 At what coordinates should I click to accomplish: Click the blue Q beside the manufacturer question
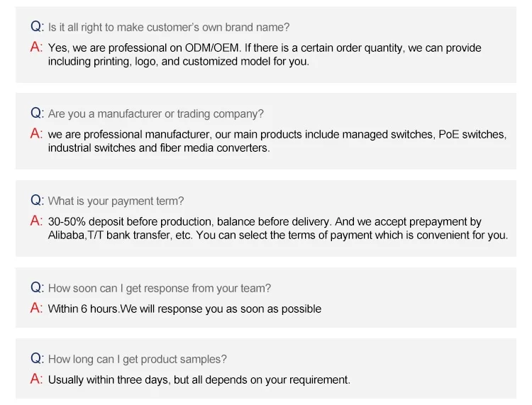click(x=37, y=113)
